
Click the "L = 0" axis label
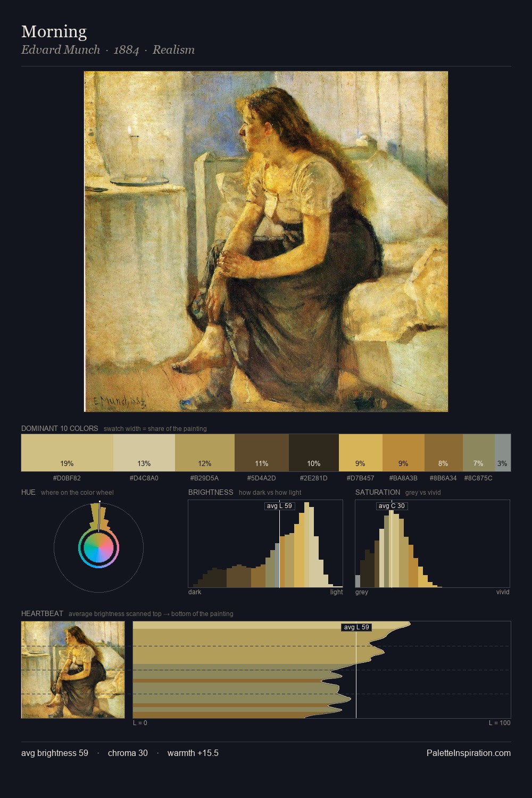coord(140,723)
